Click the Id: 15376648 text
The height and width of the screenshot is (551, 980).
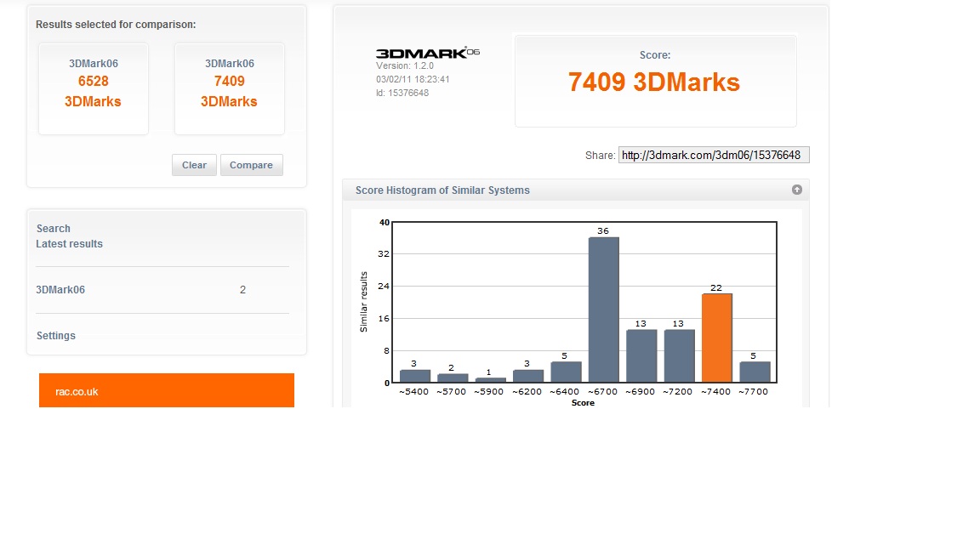(x=402, y=93)
